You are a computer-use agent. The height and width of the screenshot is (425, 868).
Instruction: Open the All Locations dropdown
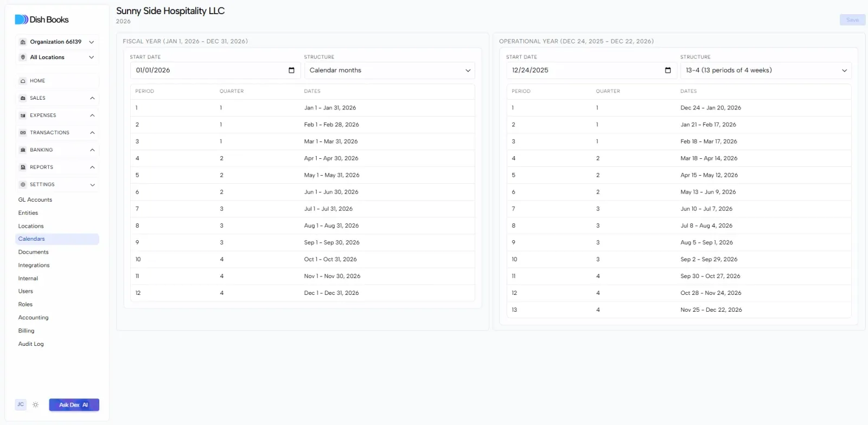tap(57, 57)
